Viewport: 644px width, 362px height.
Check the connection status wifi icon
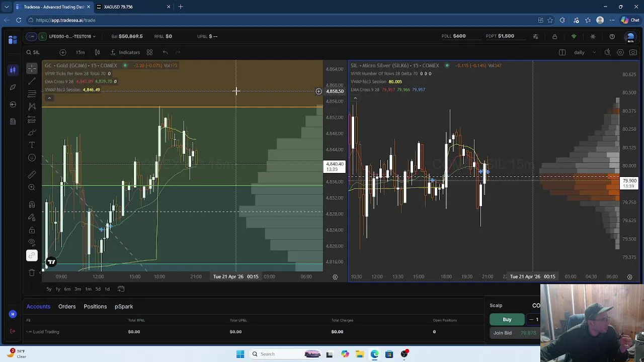pos(574,37)
